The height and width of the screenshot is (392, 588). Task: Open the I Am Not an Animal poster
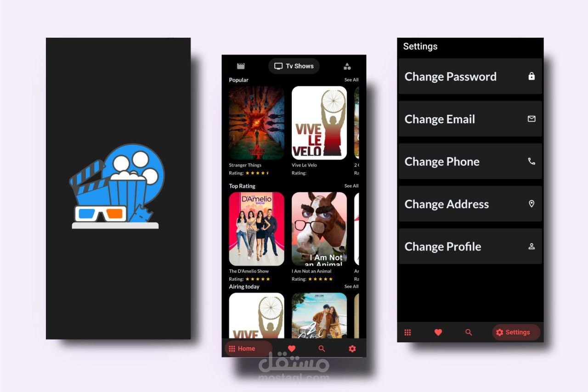[319, 229]
